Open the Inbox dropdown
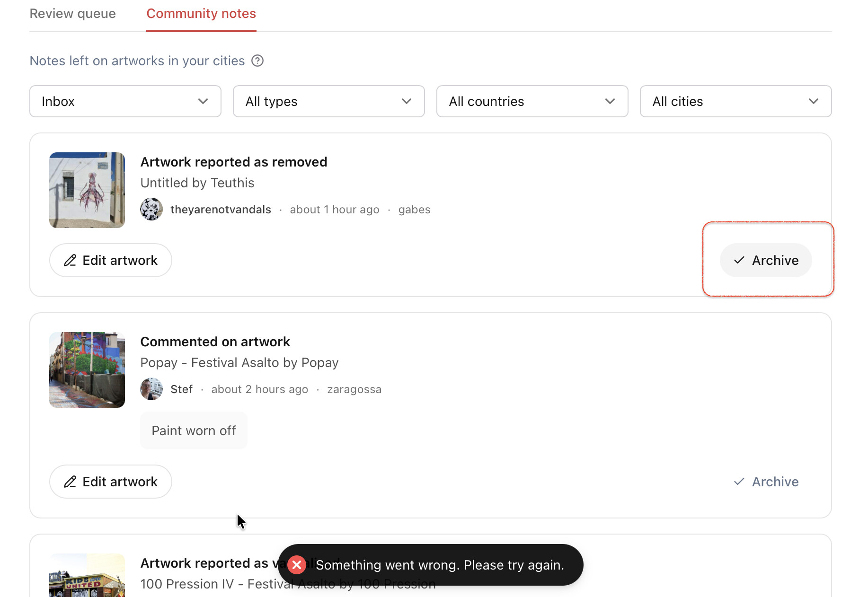 (x=125, y=101)
